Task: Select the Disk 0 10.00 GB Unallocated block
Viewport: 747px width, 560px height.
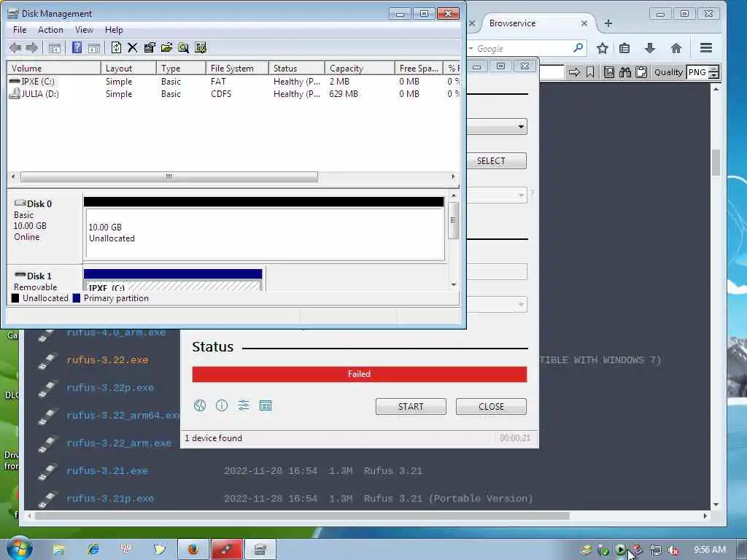Action: pyautogui.click(x=264, y=233)
